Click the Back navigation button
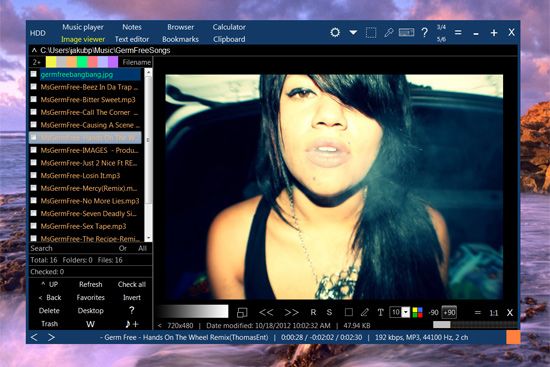 click(49, 298)
